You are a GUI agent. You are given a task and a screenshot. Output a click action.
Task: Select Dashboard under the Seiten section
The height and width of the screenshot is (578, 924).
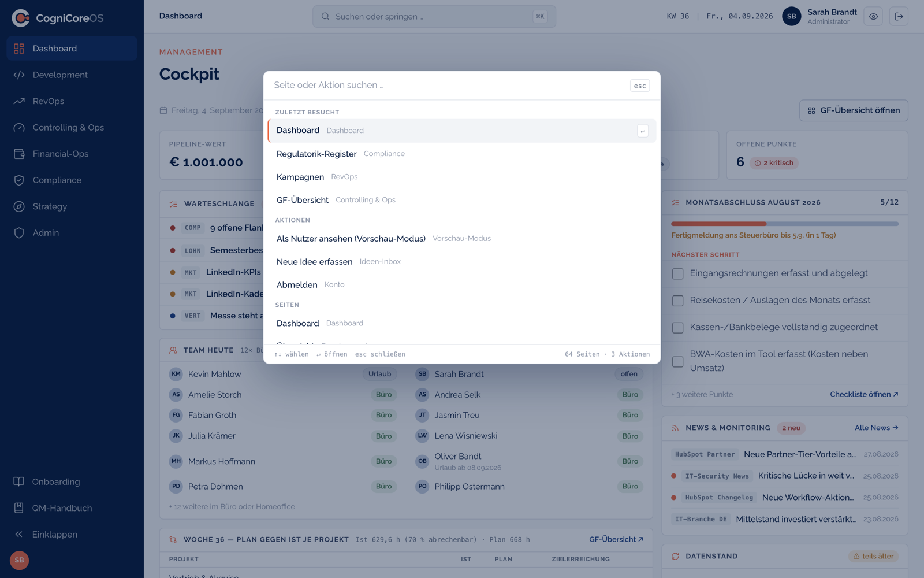(462, 323)
